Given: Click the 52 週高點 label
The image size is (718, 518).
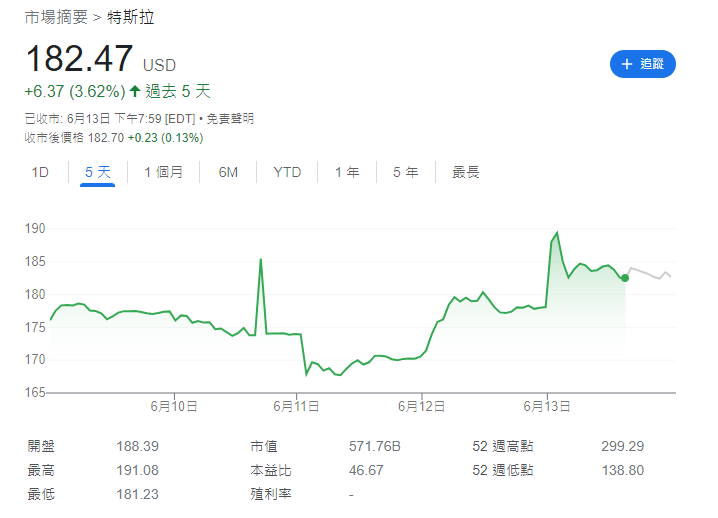Looking at the screenshot, I should (503, 446).
